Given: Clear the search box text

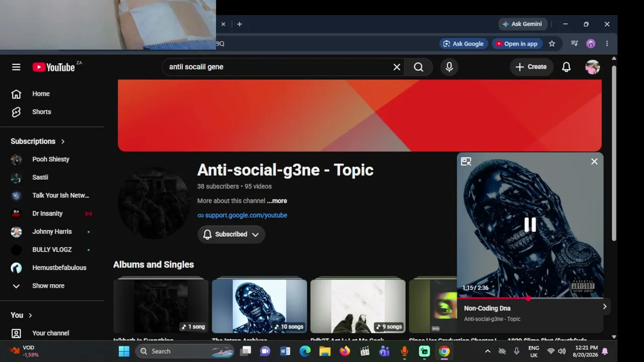Looking at the screenshot, I should coord(396,67).
